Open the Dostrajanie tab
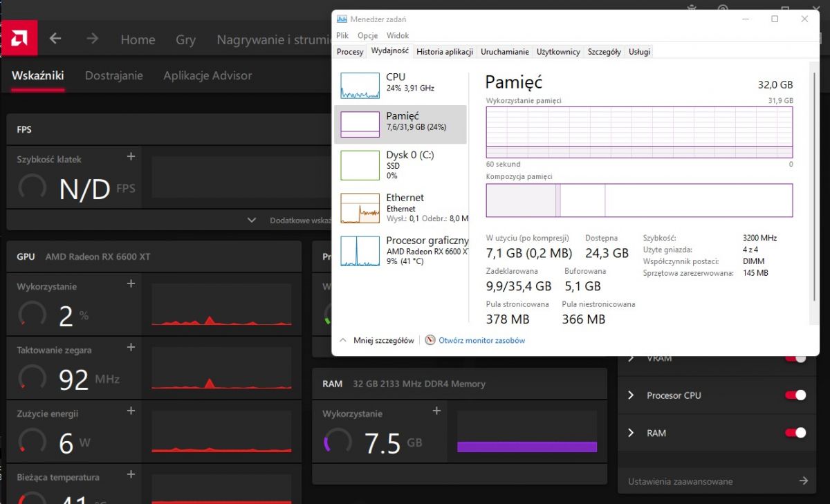 pos(114,75)
